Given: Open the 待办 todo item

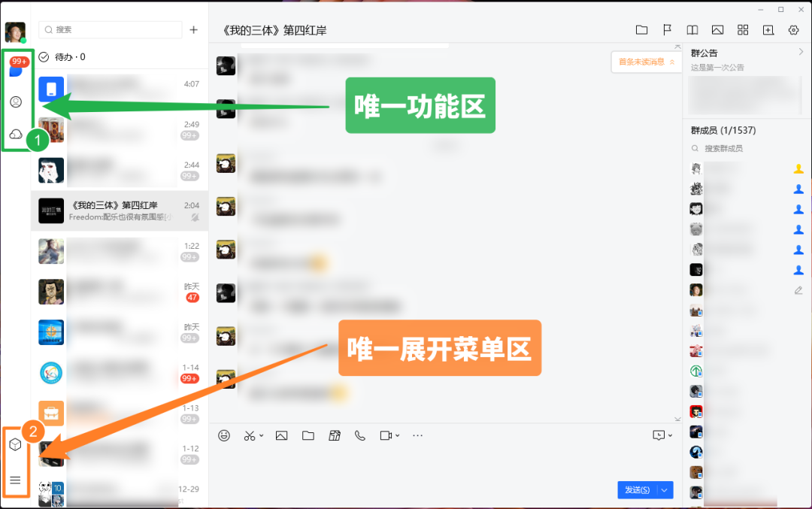Looking at the screenshot, I should pyautogui.click(x=62, y=57).
